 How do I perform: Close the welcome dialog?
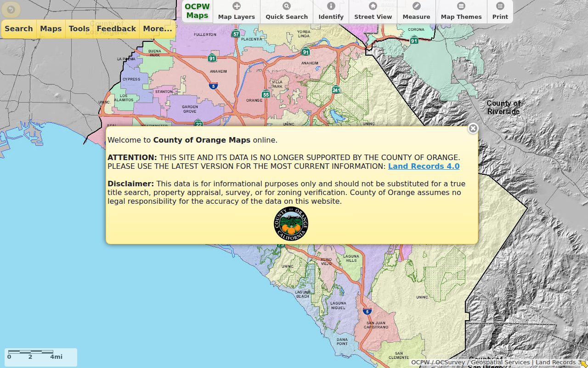473,128
